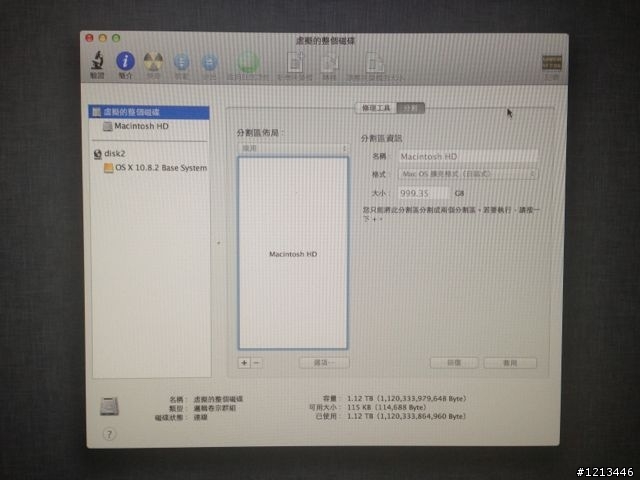This screenshot has height=480, width=640.
Task: Switch to the selected Partition tab
Action: [x=411, y=108]
